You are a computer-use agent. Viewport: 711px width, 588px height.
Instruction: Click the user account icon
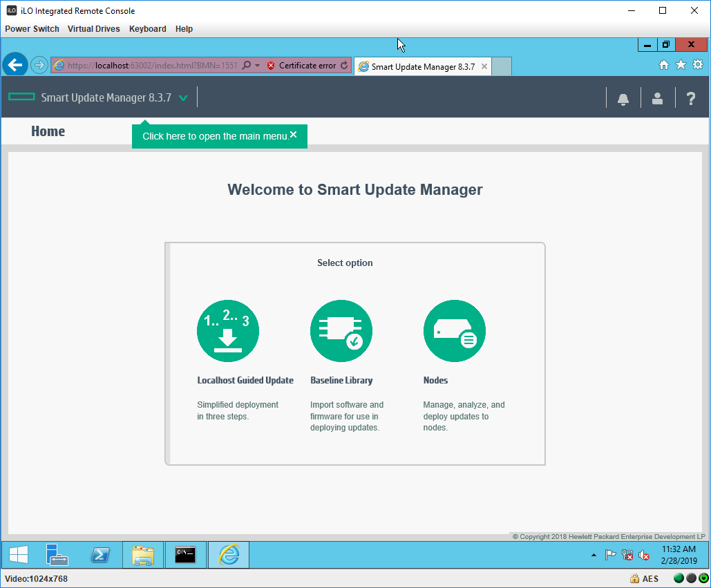pos(658,98)
